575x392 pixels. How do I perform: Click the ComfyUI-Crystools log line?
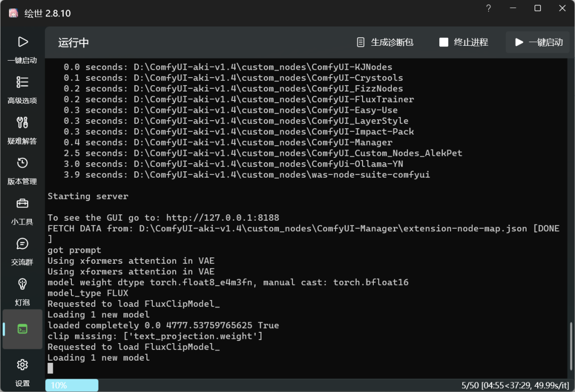[233, 78]
